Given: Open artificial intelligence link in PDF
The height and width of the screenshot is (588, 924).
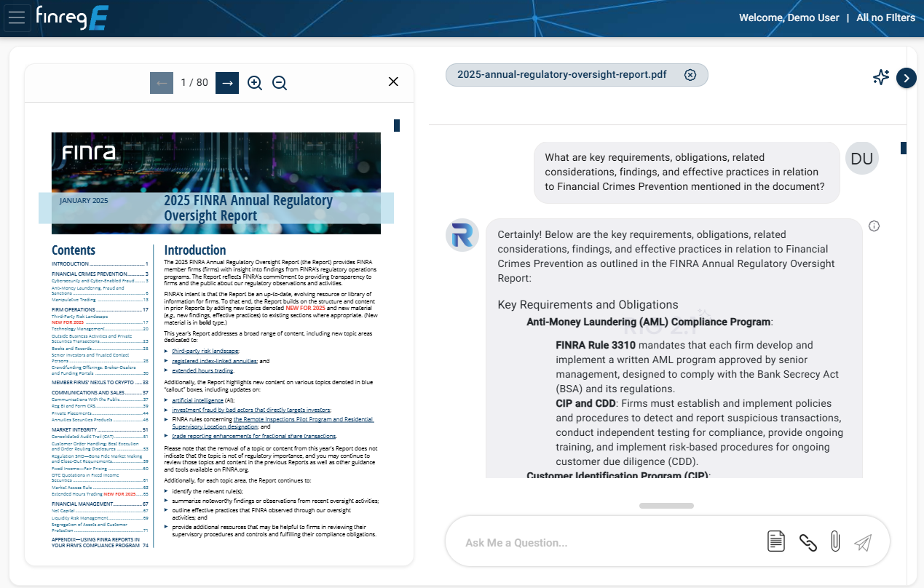Looking at the screenshot, I should pyautogui.click(x=198, y=400).
